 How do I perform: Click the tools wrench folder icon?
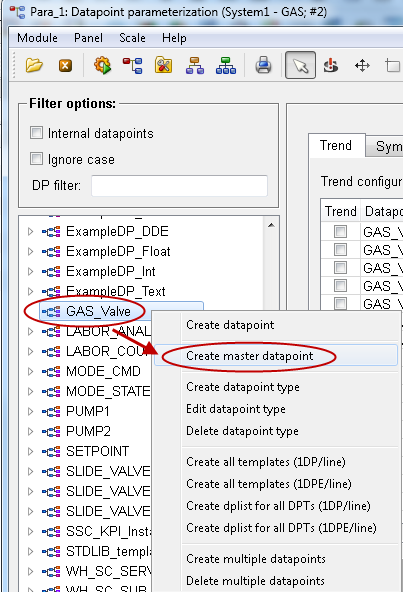click(x=164, y=65)
